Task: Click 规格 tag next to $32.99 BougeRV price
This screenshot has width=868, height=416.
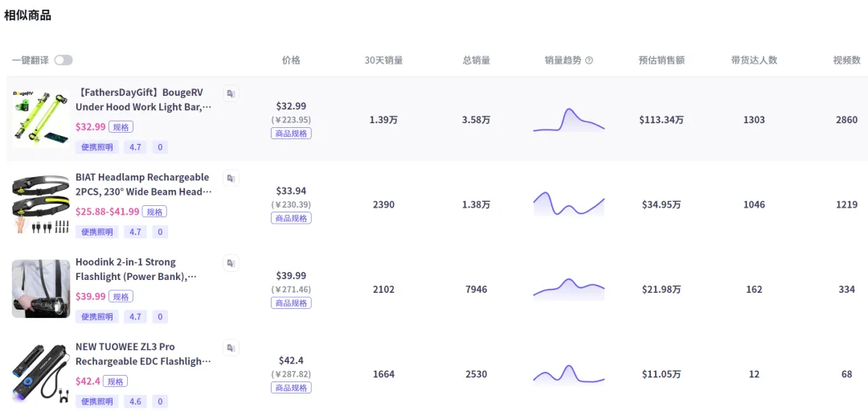Action: [121, 127]
